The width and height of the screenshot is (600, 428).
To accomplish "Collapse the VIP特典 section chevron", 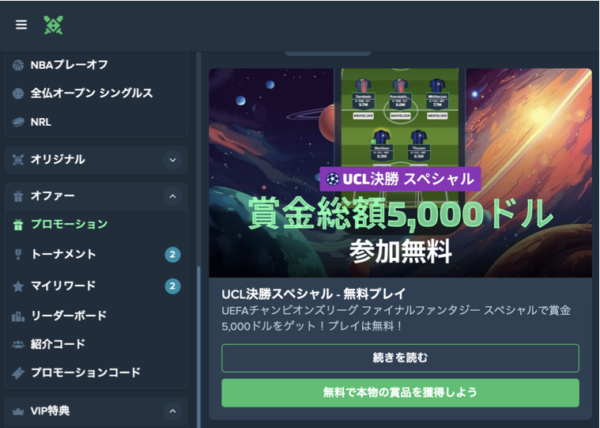I will point(173,411).
